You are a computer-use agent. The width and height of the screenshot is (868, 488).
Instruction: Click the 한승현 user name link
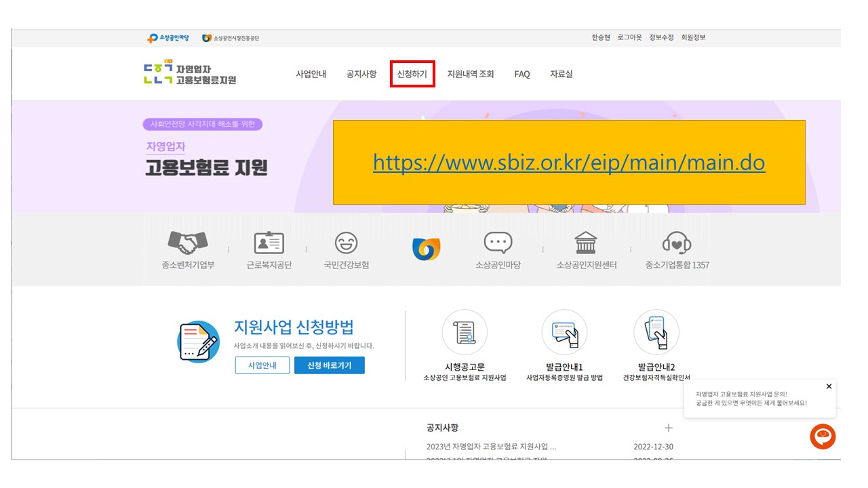coord(601,37)
